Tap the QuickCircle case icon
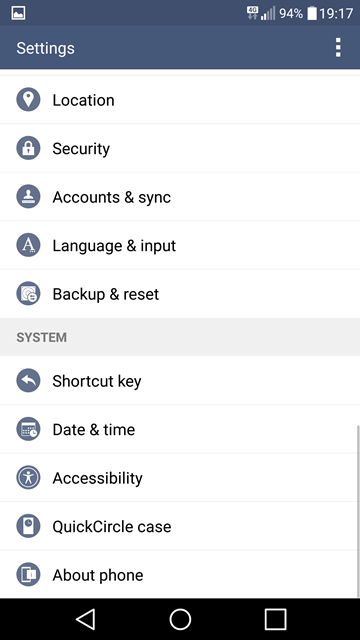Screen dimensions: 360x640 [28, 527]
